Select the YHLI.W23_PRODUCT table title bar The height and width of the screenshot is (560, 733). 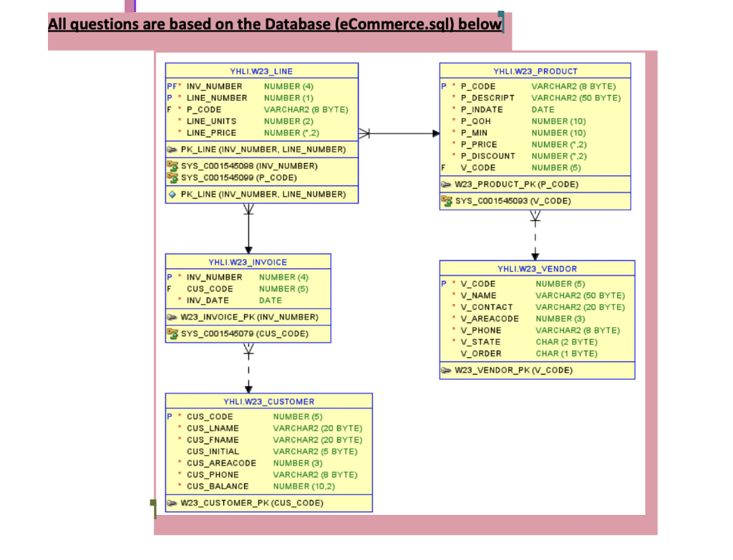click(x=534, y=71)
